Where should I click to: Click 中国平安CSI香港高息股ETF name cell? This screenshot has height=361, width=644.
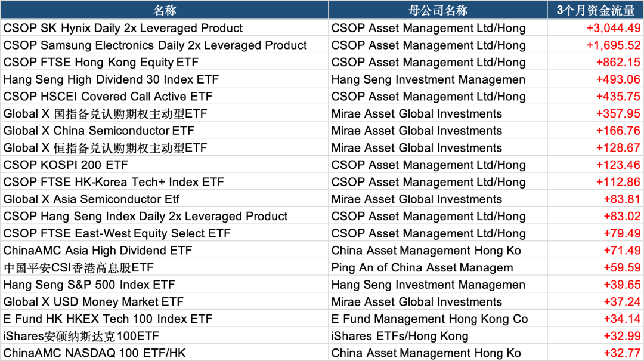pyautogui.click(x=165, y=268)
